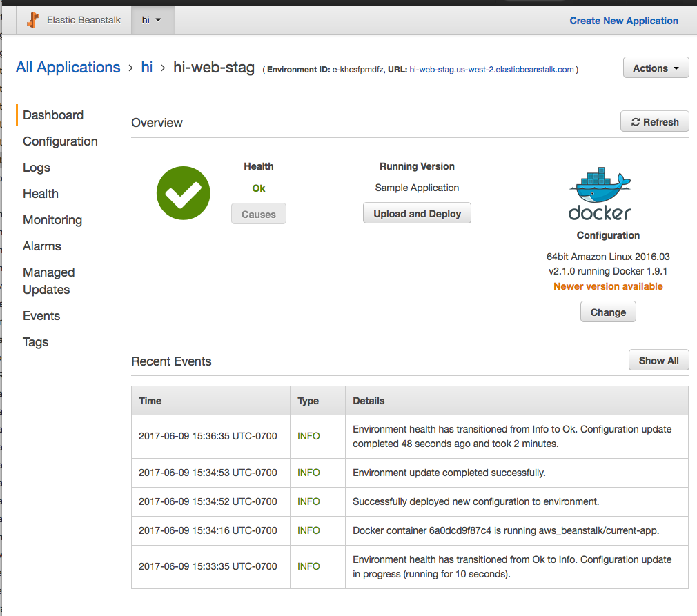Click timestamp 2017-06-09 15:36:35 UTC-0700

(x=208, y=436)
